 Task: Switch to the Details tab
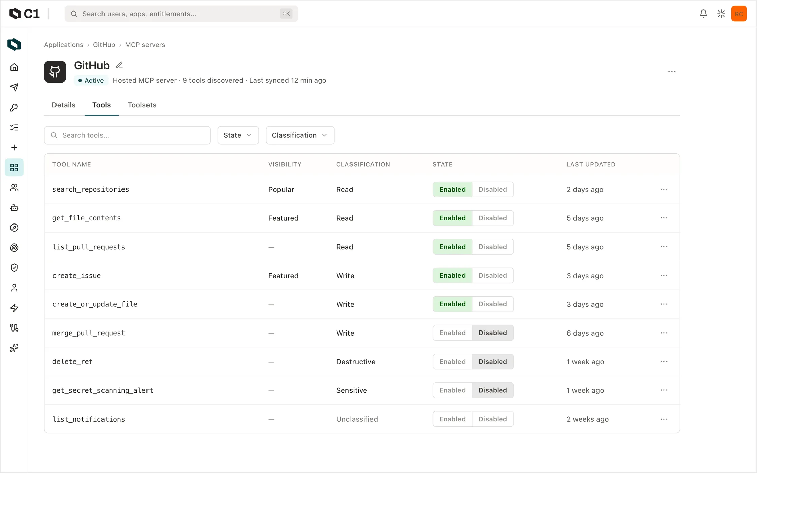[x=64, y=105]
